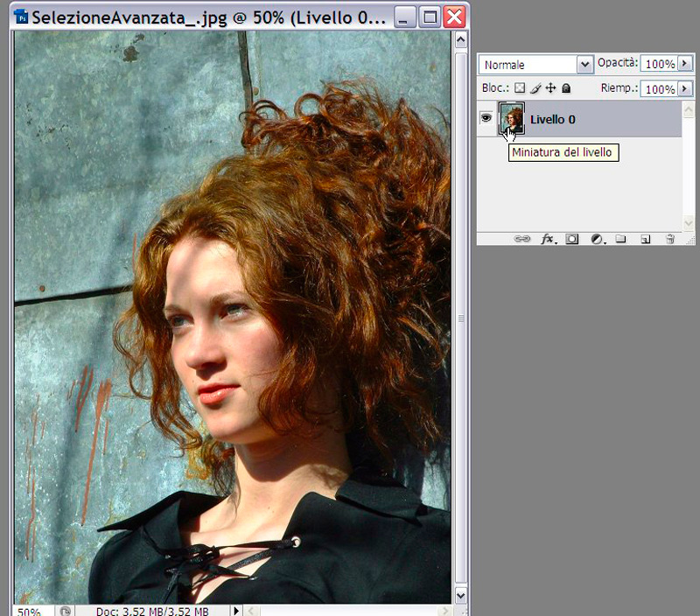Hide Livello 0 with the eye icon

(x=486, y=118)
